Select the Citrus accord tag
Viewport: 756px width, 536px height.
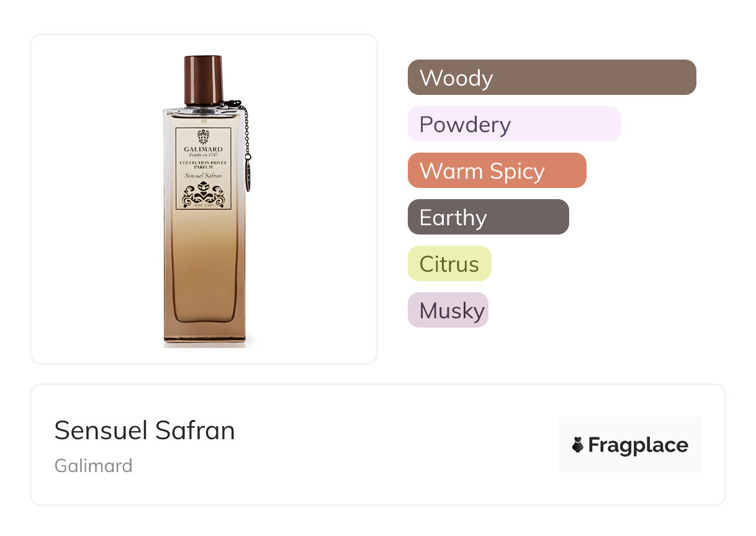(449, 264)
